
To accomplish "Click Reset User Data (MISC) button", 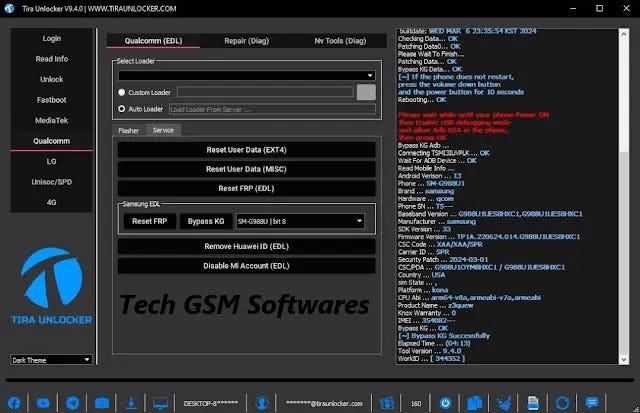I will [x=247, y=169].
